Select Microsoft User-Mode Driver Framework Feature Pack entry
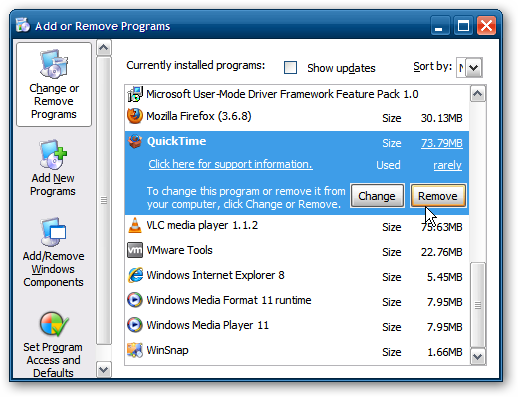 coord(297,94)
